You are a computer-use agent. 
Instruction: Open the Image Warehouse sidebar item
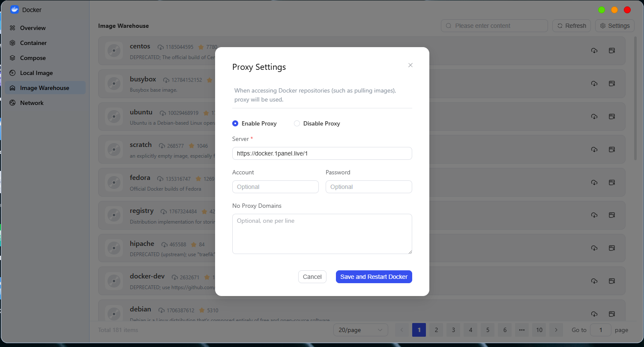tap(45, 88)
